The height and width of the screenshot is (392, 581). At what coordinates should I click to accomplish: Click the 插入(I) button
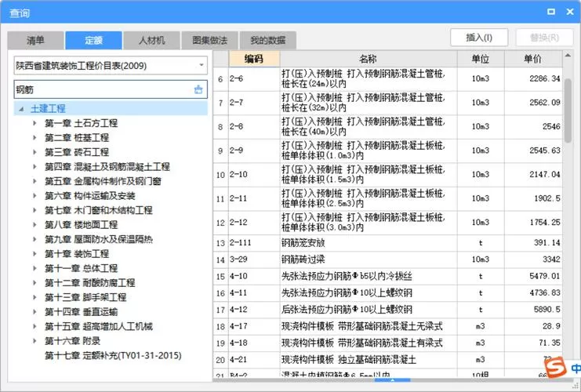(x=479, y=38)
